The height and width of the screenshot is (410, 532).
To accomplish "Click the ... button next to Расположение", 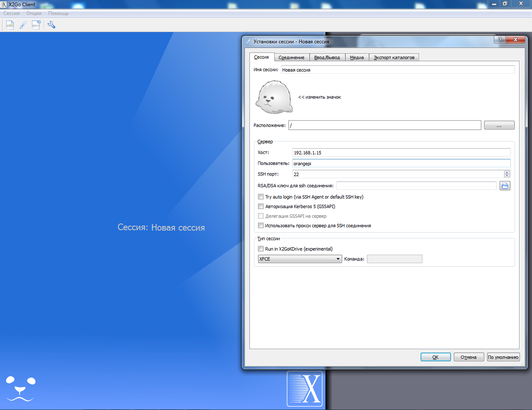I will click(499, 125).
